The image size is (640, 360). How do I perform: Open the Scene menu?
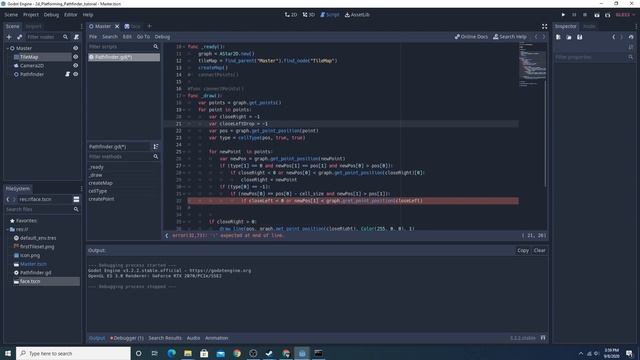tap(11, 15)
